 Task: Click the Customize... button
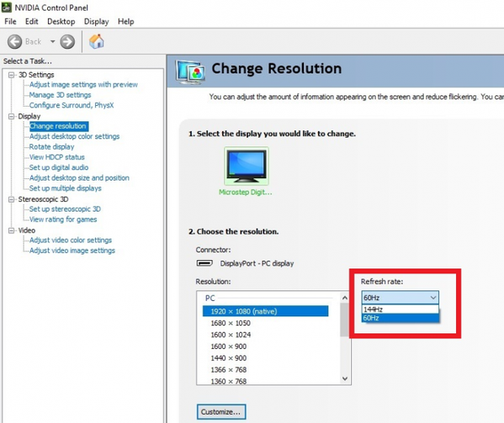click(x=221, y=412)
